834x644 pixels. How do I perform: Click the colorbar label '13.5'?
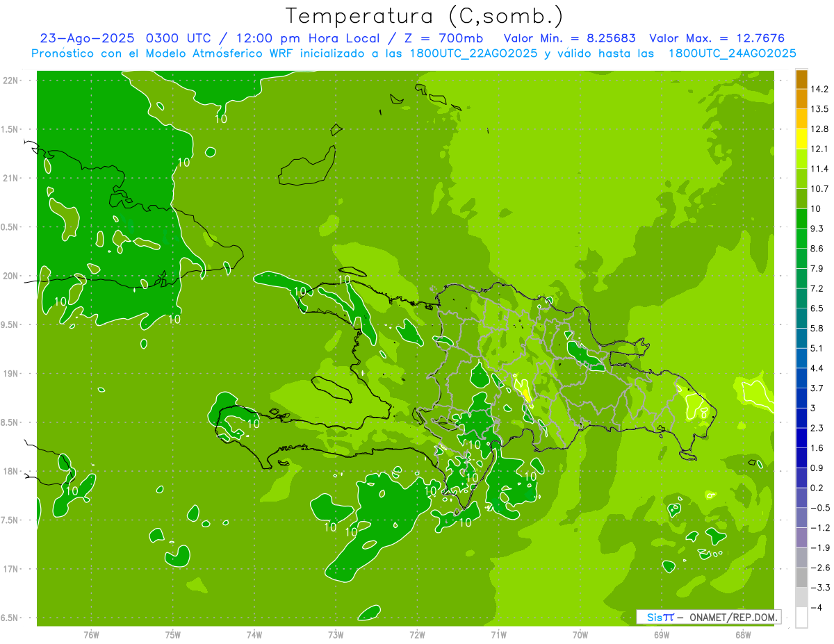820,109
